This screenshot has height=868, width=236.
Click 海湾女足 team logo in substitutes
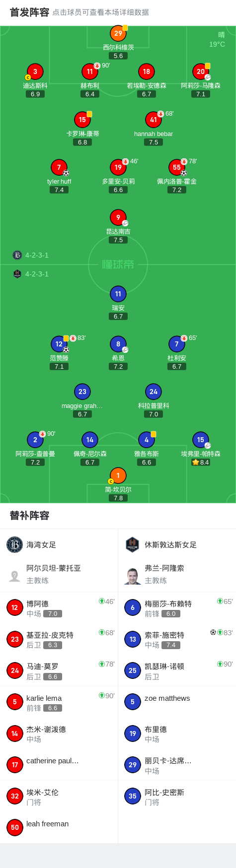pyautogui.click(x=14, y=544)
